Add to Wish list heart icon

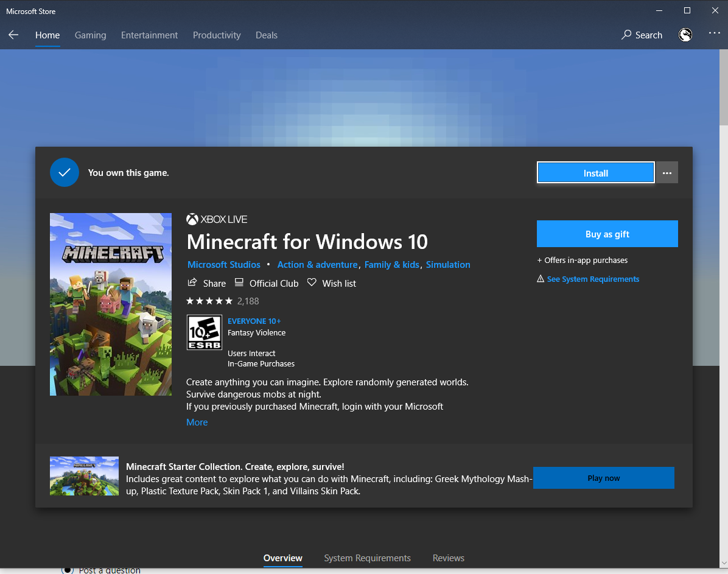click(x=312, y=282)
